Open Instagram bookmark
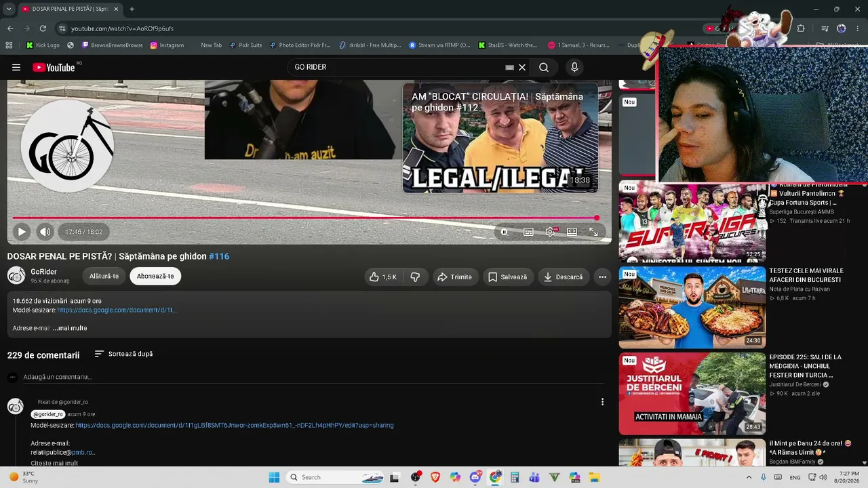Screen dimensions: 868x488 (167, 45)
